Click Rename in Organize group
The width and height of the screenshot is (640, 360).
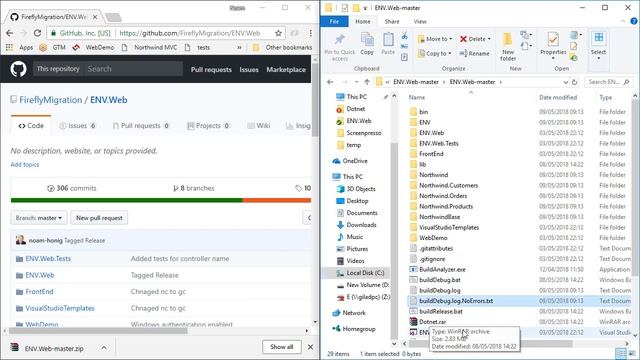point(474,53)
